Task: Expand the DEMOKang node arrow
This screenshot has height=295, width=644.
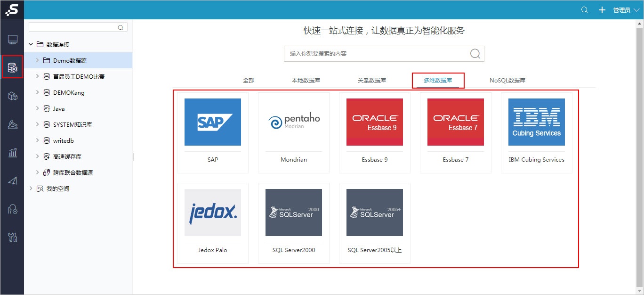Action: tap(38, 92)
